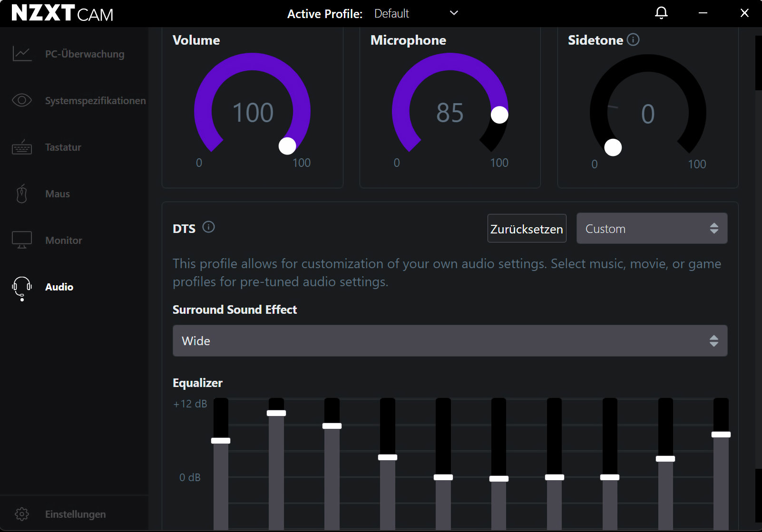Click the Maus mouse icon
This screenshot has height=532, width=762.
pos(22,193)
